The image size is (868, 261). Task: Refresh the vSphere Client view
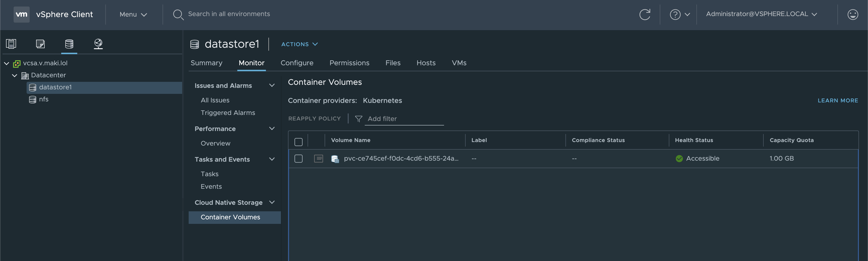[x=644, y=15]
